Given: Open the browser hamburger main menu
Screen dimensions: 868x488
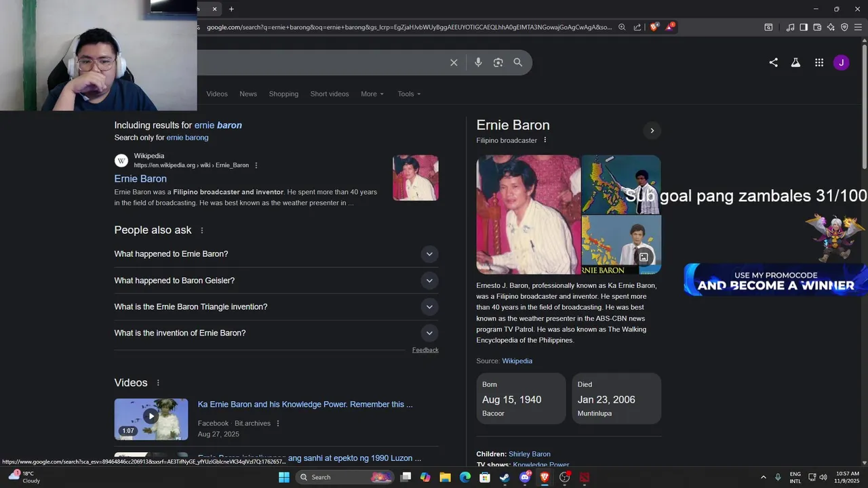Looking at the screenshot, I should (859, 27).
